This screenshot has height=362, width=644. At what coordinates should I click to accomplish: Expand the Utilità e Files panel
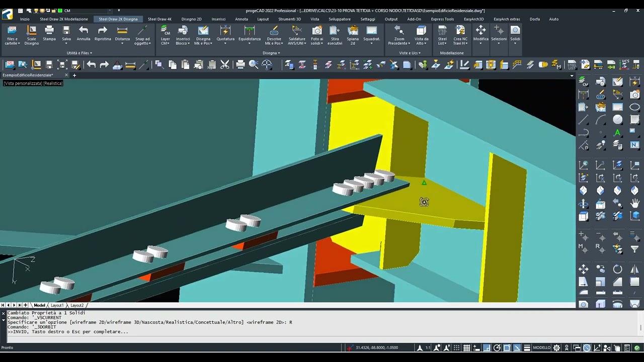point(79,53)
